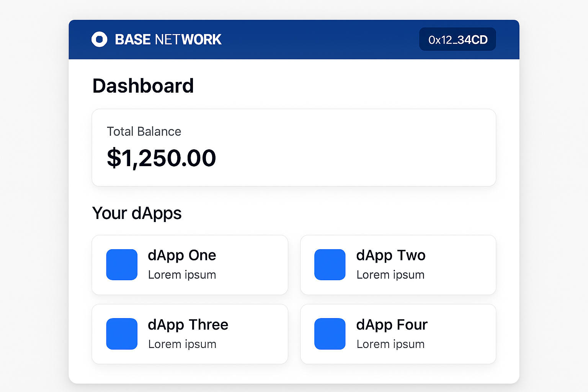
Task: Click the BASE NETWORK brand text
Action: (x=168, y=39)
